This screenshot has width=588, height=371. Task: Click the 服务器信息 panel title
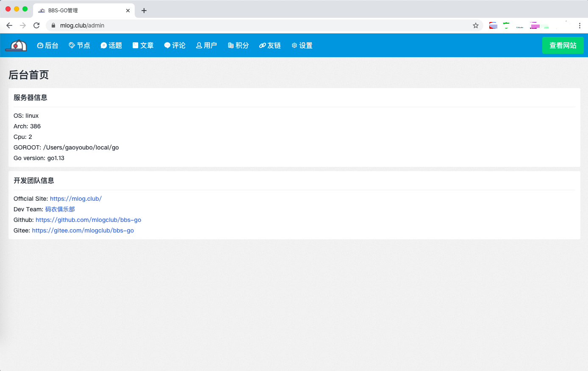[x=31, y=97]
